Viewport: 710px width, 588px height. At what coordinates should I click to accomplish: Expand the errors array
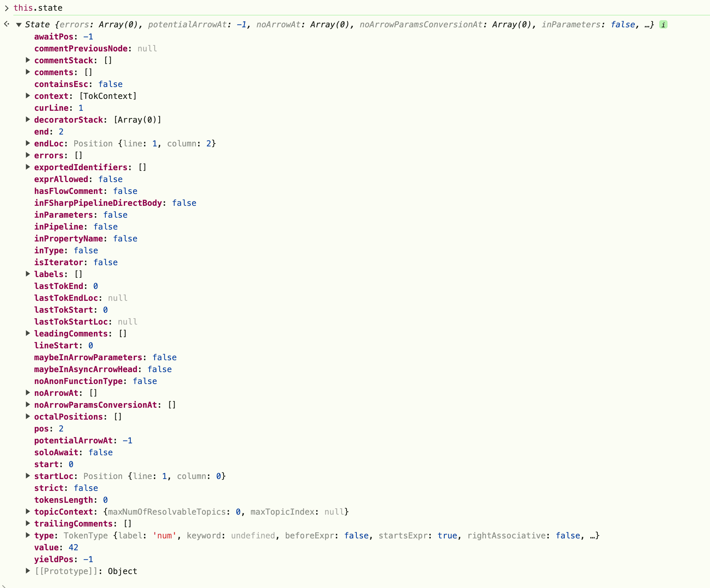click(28, 155)
